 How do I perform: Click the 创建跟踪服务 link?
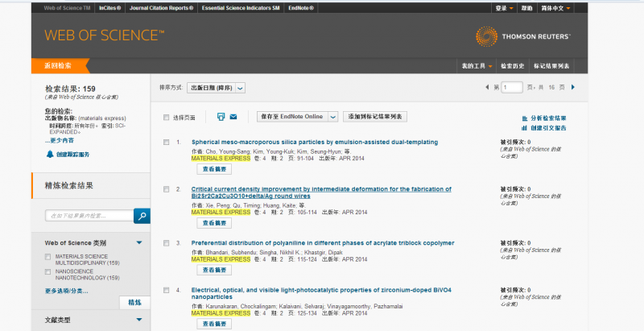click(x=72, y=155)
